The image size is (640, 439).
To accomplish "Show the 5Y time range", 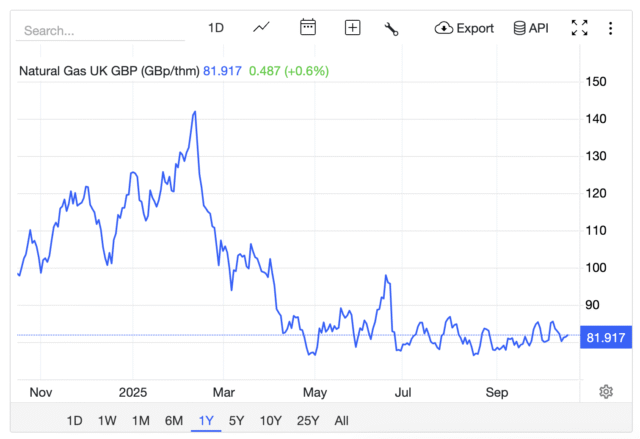I will [x=237, y=420].
